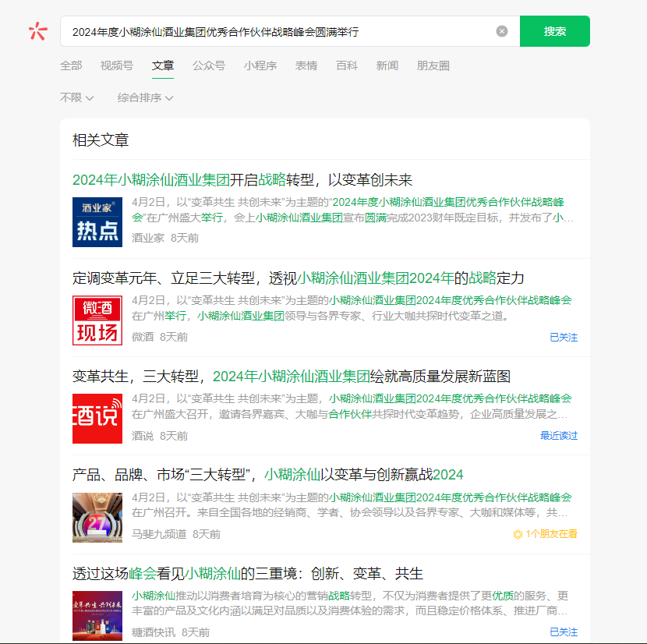Open article 定调变革元年、立足三大转型

coord(298,278)
